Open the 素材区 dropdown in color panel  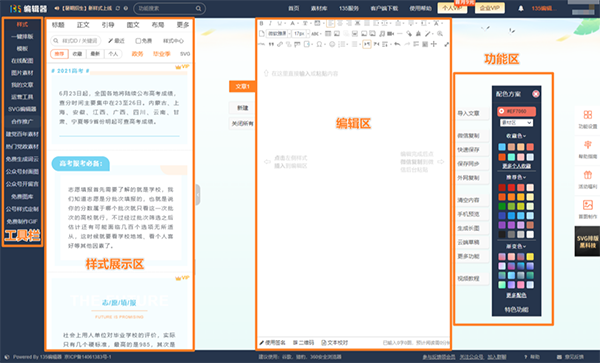coord(516,122)
